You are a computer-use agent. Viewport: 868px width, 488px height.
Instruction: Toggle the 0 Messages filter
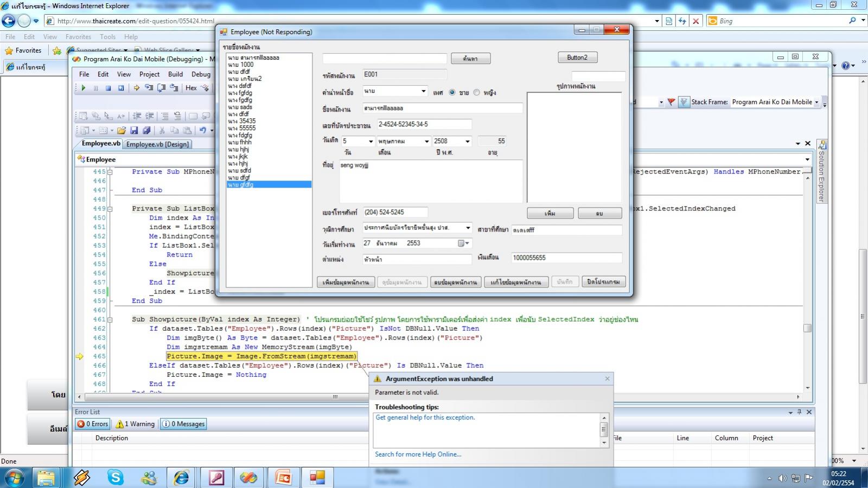point(184,424)
